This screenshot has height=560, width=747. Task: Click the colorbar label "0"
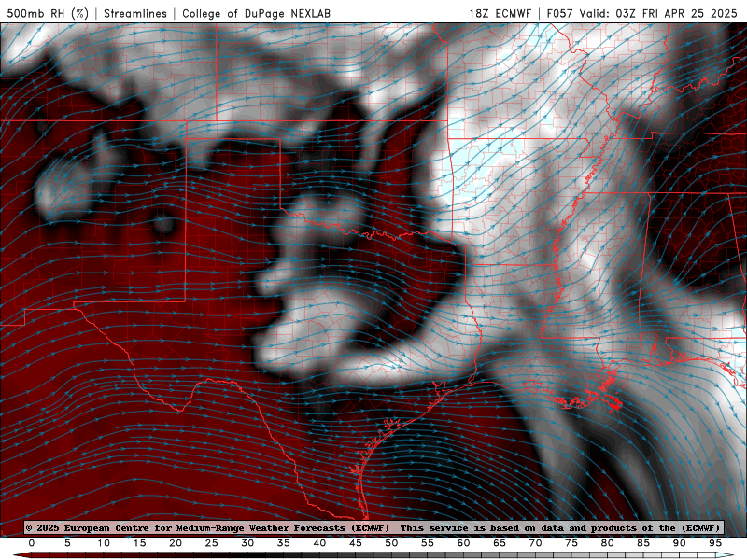pyautogui.click(x=32, y=543)
